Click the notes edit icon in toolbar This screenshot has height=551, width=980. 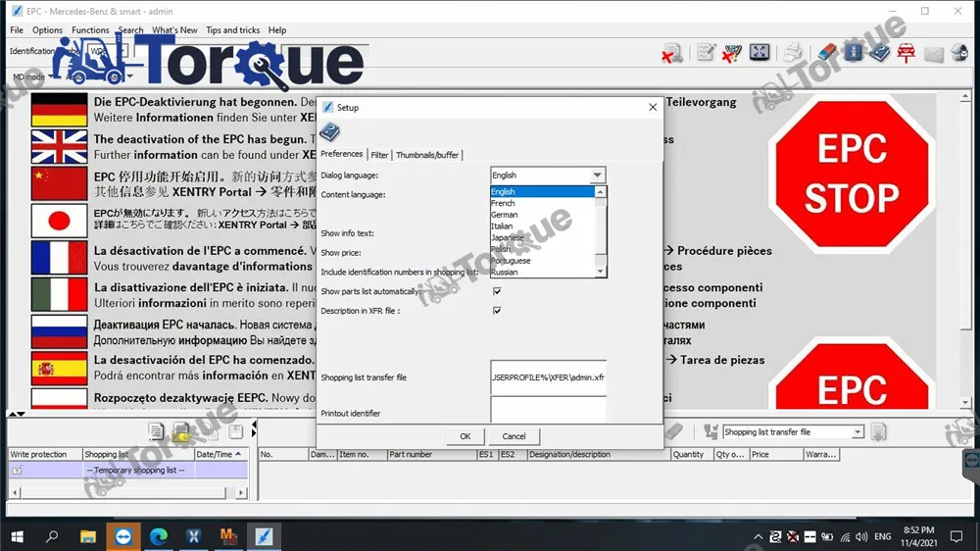(707, 53)
